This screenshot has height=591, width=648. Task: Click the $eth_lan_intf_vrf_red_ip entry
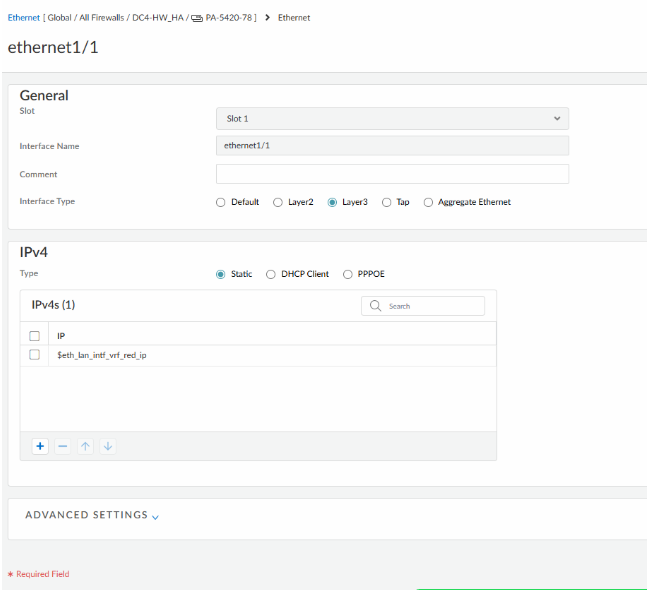[x=102, y=355]
